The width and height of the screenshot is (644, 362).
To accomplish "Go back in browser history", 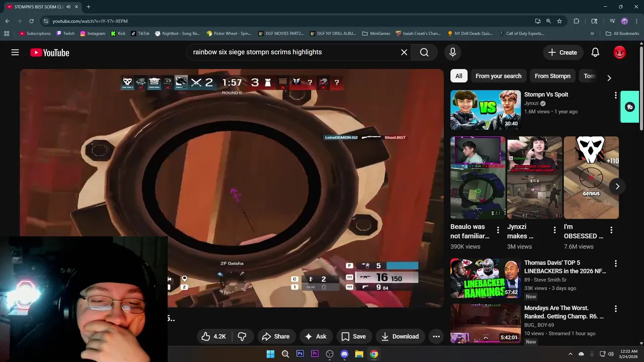I will point(7,21).
